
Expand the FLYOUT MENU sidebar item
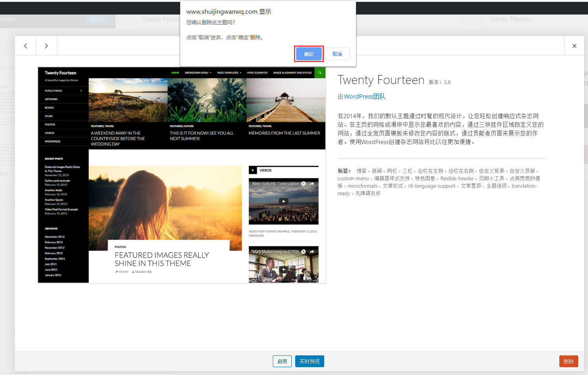[x=63, y=91]
